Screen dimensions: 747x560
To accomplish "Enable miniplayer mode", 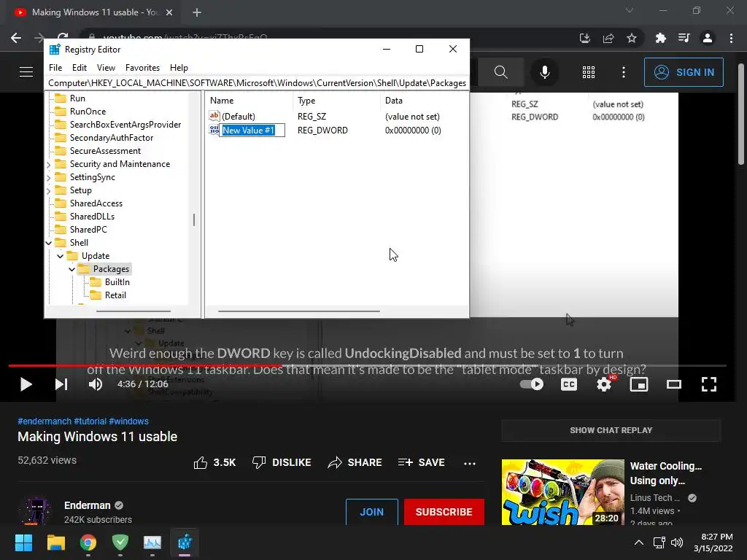I will point(639,384).
